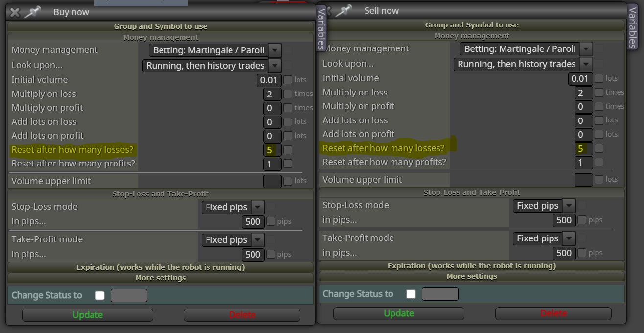644x333 pixels.
Task: Click Delete button in Buy now window
Action: coord(242,315)
